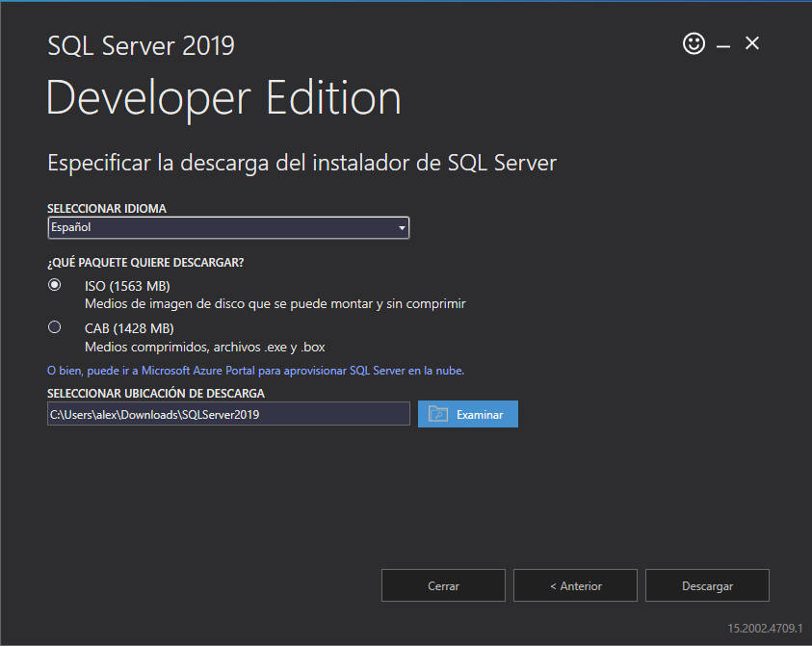The width and height of the screenshot is (812, 646).
Task: Click 'Medios de imagen de disco' description
Action: tap(275, 304)
